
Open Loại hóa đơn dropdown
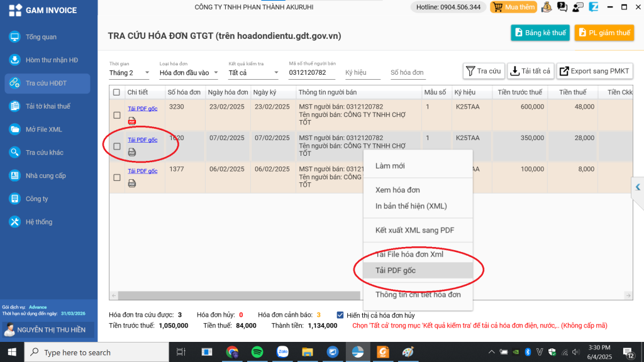[x=189, y=73]
